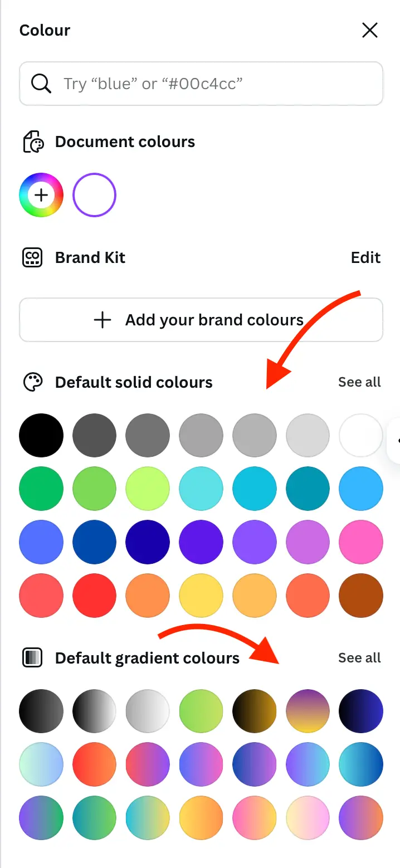Edit the Brand Kit
Screen dimensions: 400x868
click(365, 257)
